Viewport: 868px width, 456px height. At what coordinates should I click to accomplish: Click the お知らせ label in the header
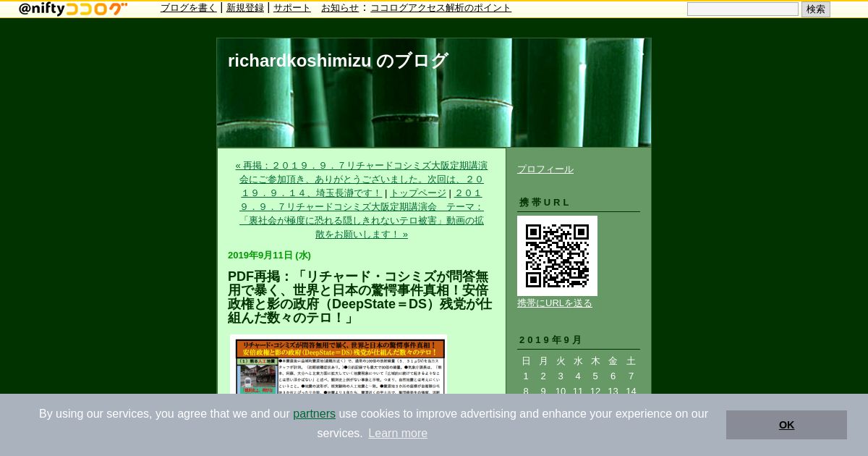[x=340, y=8]
